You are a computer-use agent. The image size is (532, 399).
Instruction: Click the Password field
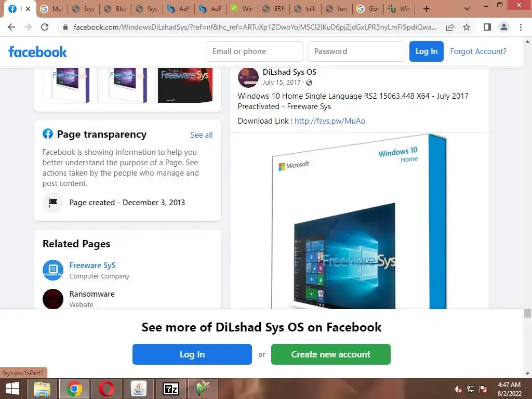click(356, 51)
